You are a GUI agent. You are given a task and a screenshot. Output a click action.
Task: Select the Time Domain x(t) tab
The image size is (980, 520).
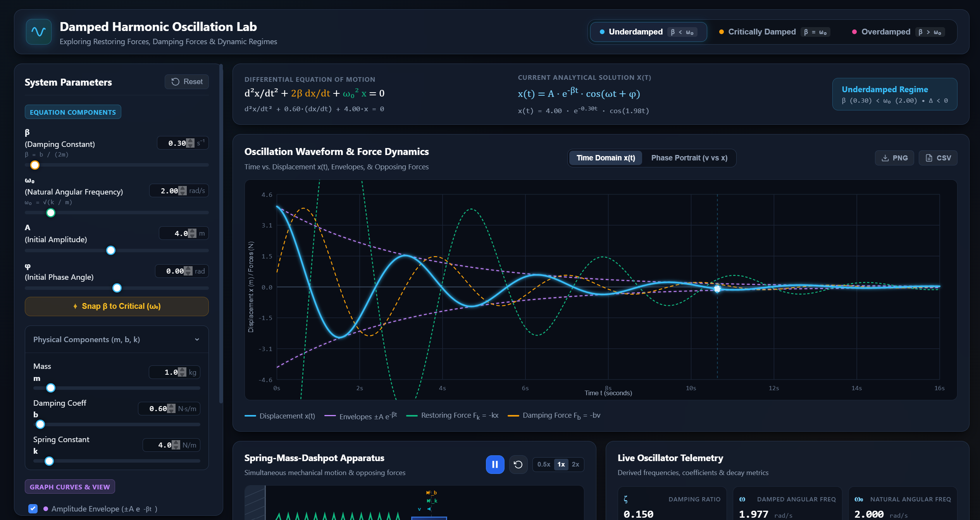[x=606, y=158]
